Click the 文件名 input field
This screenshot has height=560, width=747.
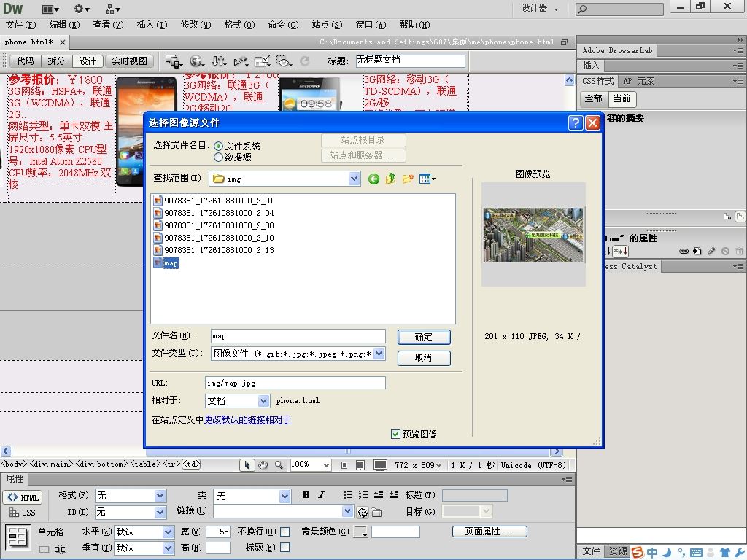(x=298, y=336)
